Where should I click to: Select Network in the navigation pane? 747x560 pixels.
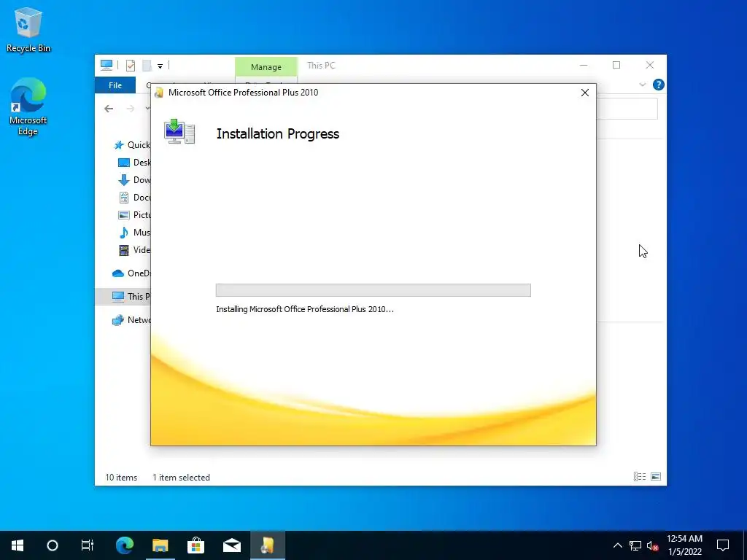tap(131, 320)
